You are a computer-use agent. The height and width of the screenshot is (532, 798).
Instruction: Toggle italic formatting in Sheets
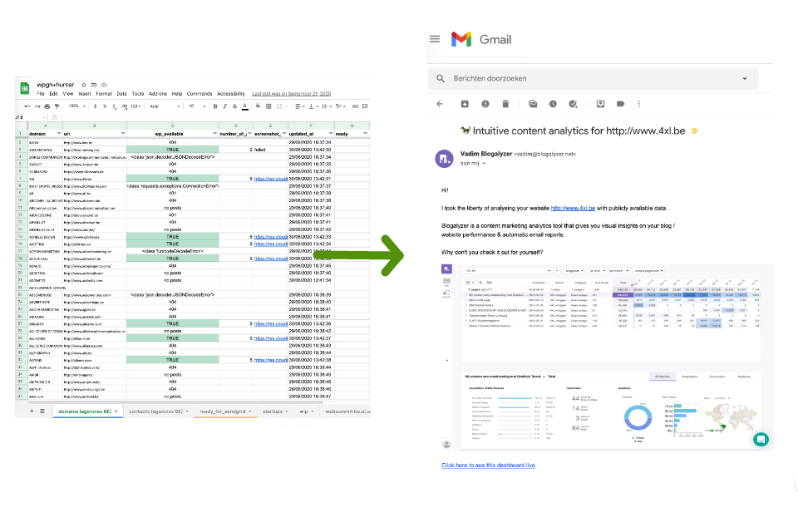coord(225,106)
